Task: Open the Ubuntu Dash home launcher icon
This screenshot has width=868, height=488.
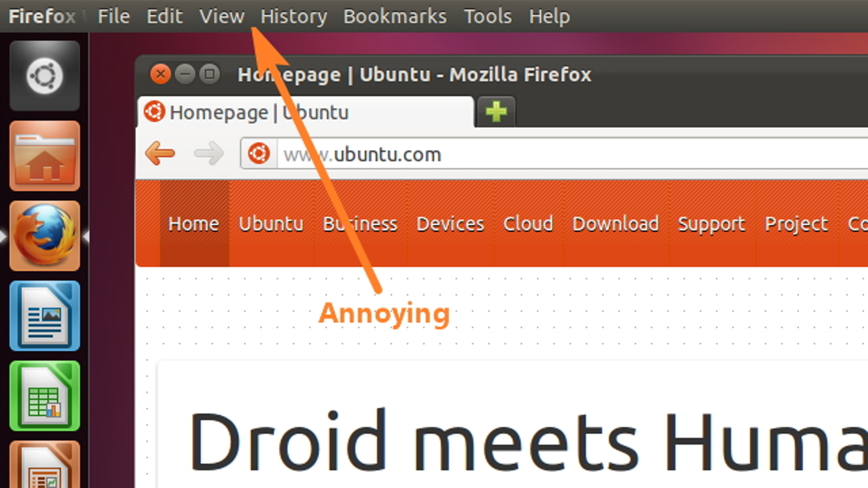Action: 44,76
